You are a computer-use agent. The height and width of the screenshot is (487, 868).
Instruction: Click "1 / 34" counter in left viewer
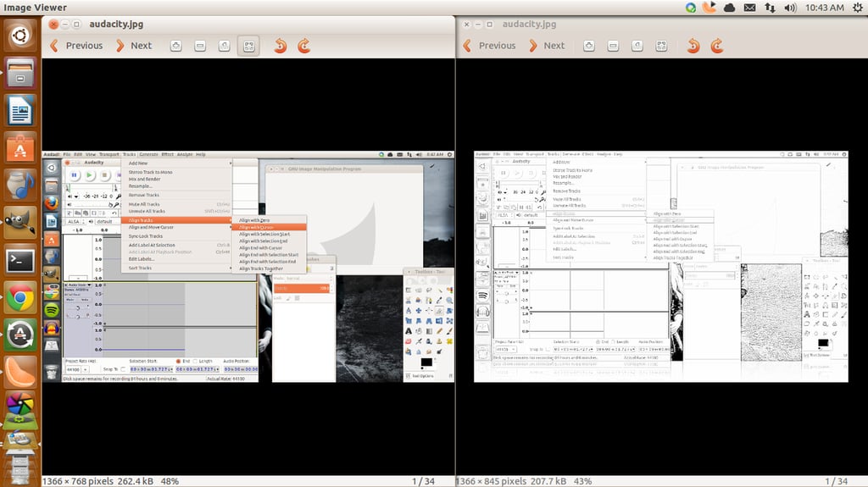[423, 481]
